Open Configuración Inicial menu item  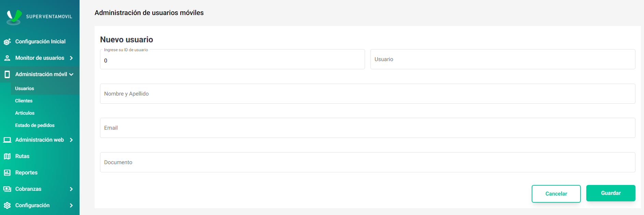pos(40,42)
